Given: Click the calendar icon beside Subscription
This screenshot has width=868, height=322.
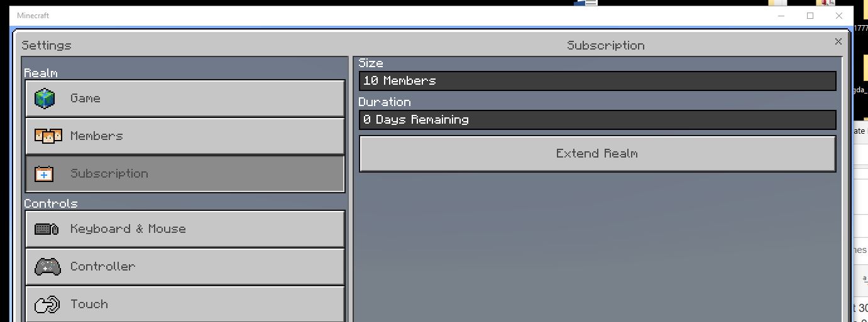Looking at the screenshot, I should click(x=43, y=174).
